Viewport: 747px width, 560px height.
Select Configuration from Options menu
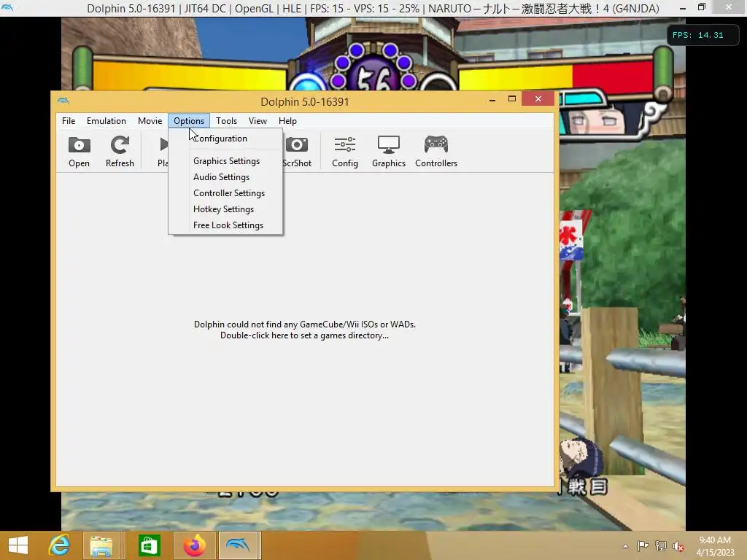pyautogui.click(x=226, y=139)
